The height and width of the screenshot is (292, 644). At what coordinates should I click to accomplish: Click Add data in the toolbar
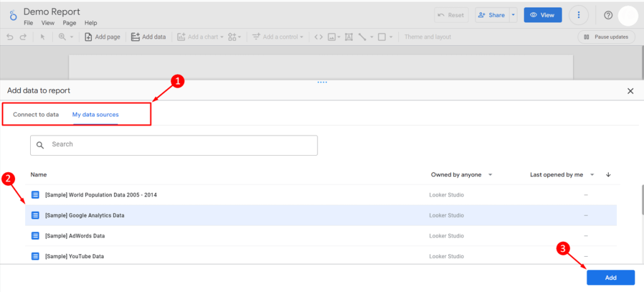148,37
